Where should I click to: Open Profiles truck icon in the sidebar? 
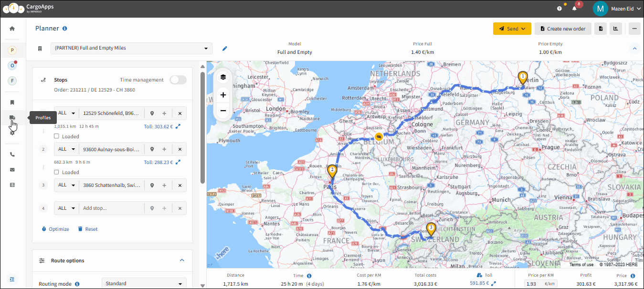click(x=12, y=117)
